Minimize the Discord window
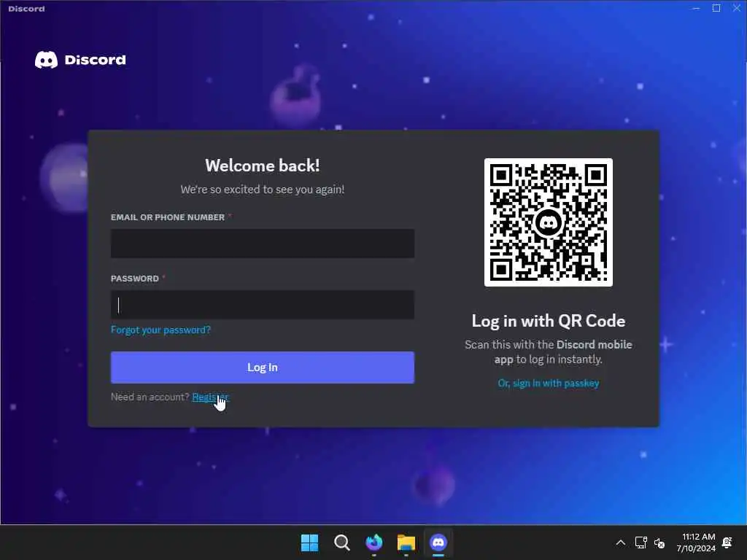This screenshot has height=560, width=747. click(696, 8)
